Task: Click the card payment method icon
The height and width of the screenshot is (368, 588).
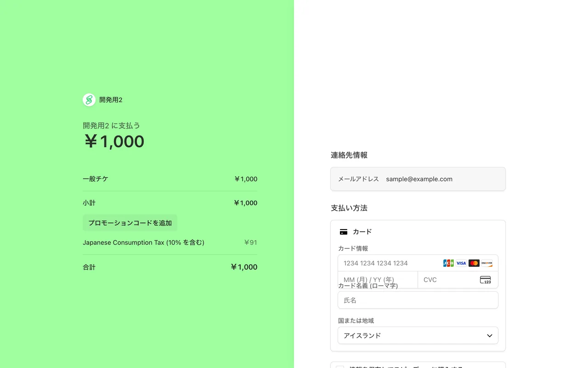Action: (x=344, y=232)
